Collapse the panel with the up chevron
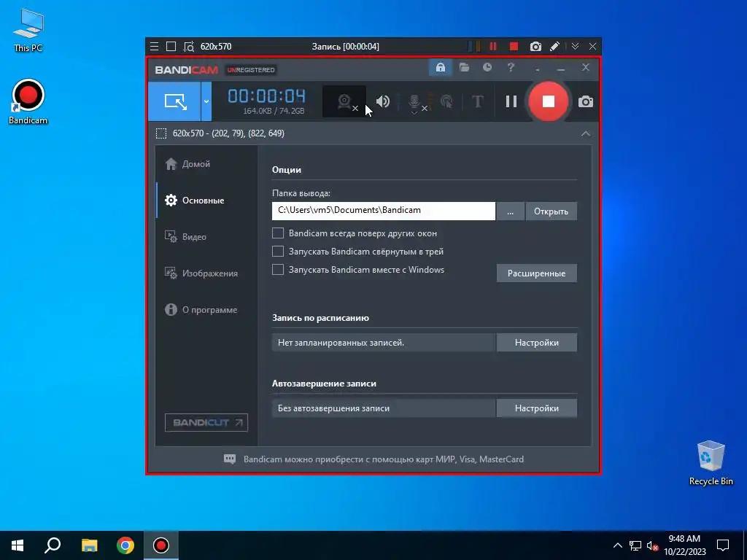The height and width of the screenshot is (560, 747). click(x=586, y=134)
